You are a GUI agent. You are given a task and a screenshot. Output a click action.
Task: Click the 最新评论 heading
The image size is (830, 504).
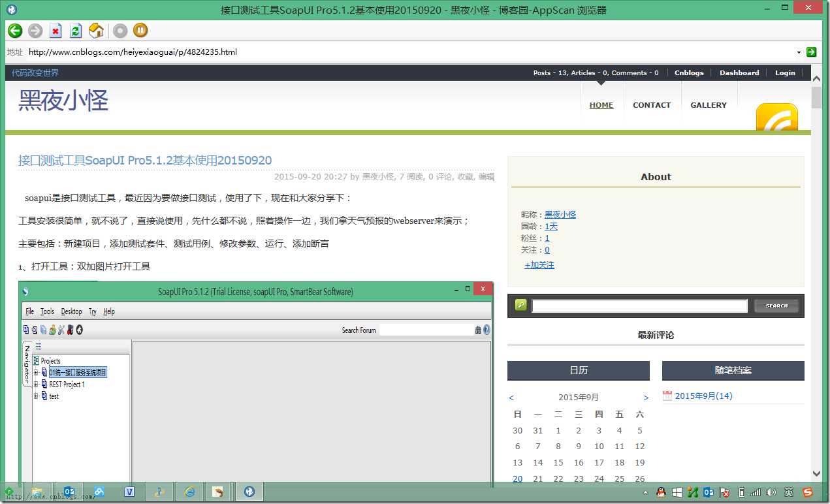point(656,335)
